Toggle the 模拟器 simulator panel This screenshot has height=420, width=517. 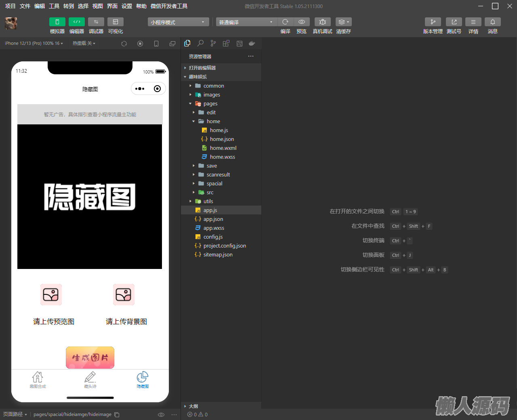tap(57, 22)
